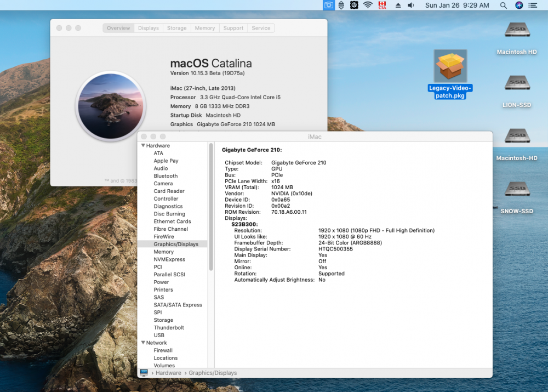Screen dimensions: 548x392
Task: Click the computer icon in path bar
Action: coord(144,373)
